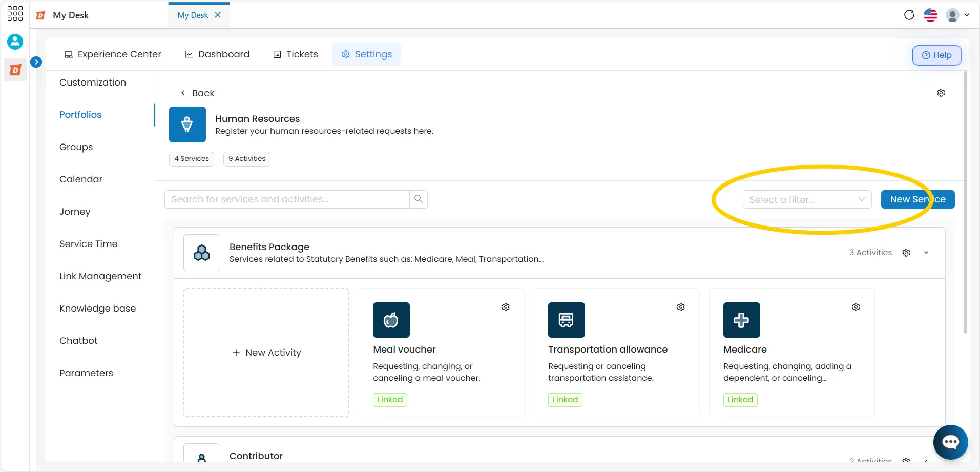Open the Tickets tab
The width and height of the screenshot is (980, 472).
tap(296, 54)
